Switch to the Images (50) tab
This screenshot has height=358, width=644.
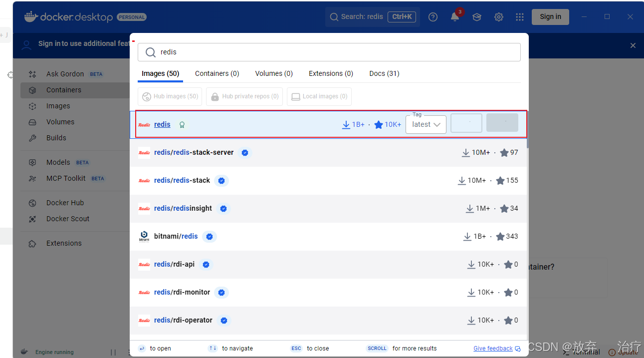160,73
